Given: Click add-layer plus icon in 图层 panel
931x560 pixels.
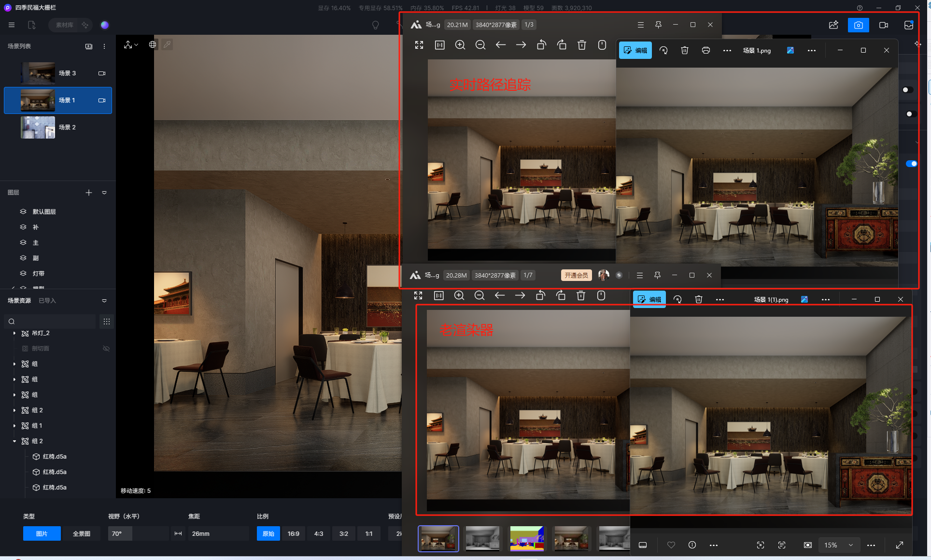Looking at the screenshot, I should (x=89, y=193).
